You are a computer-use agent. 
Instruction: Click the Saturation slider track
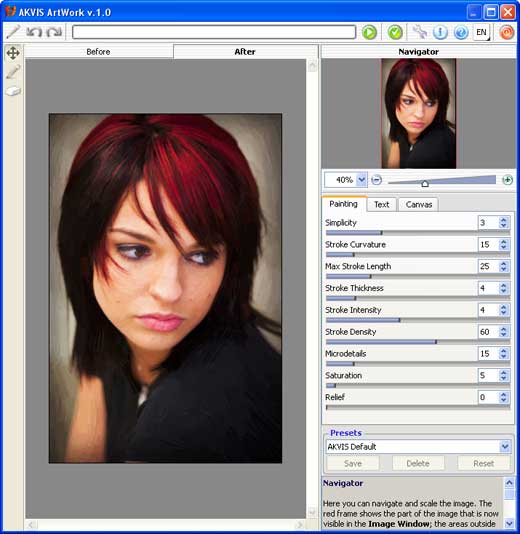coord(417,386)
